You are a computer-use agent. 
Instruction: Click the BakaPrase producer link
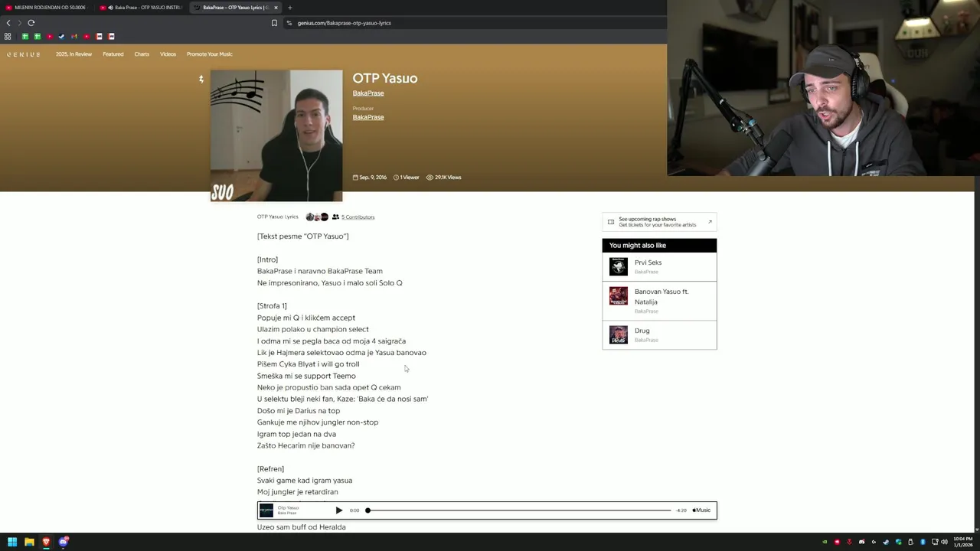[x=368, y=117]
